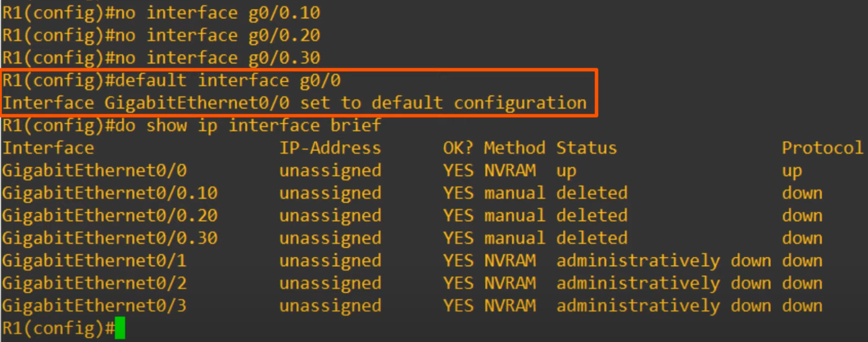Click the GigabitEthernet0/0.30 interface name
This screenshot has height=342, width=868.
(110, 238)
